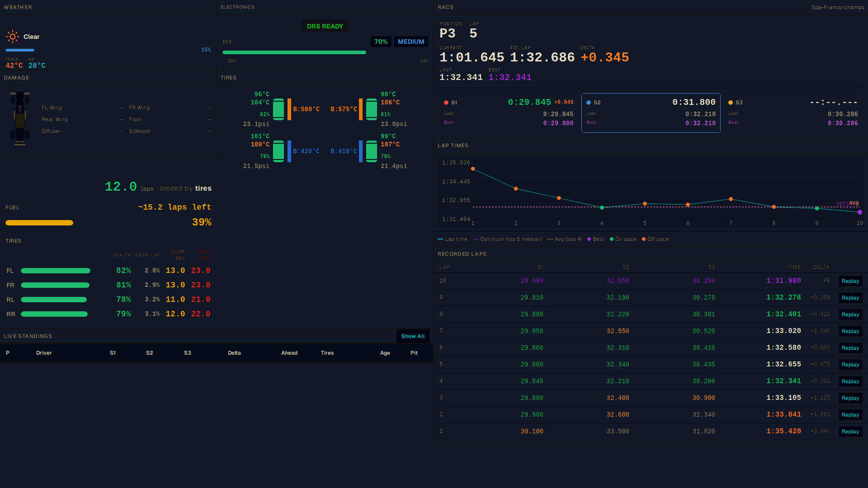Replay lap 1 recording

pyautogui.click(x=850, y=432)
